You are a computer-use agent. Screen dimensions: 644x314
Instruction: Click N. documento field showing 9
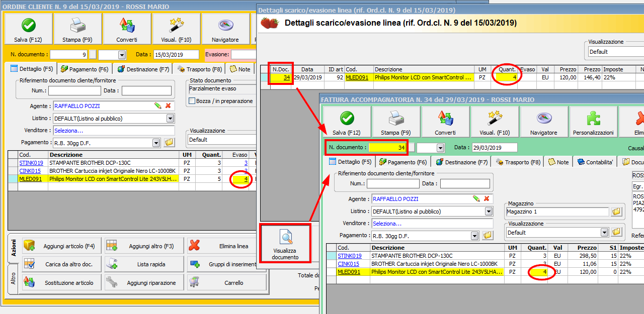(69, 55)
